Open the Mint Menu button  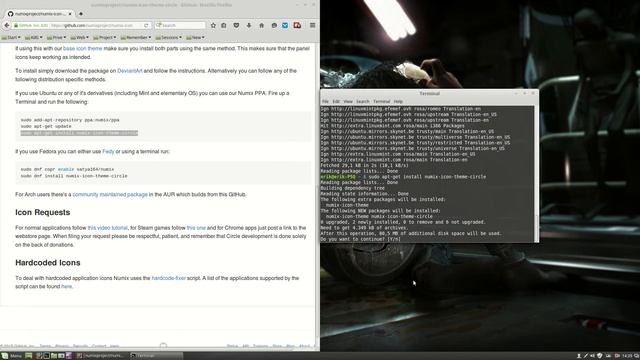[11, 356]
